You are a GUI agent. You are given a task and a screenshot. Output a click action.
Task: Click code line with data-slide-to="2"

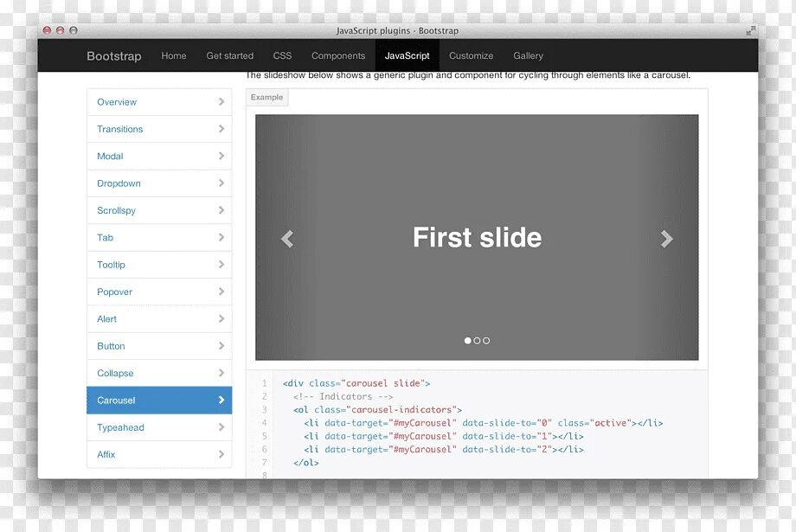click(444, 449)
